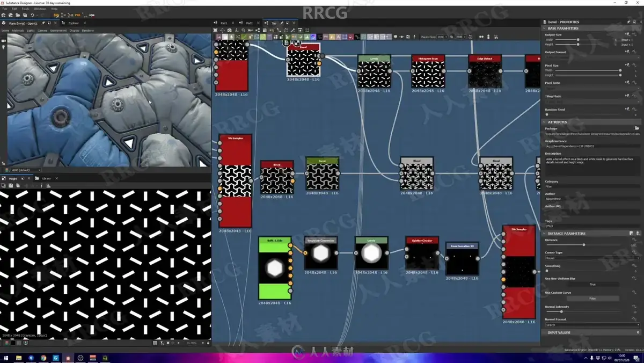
Task: Select the Splatter Circular node
Action: (x=422, y=253)
